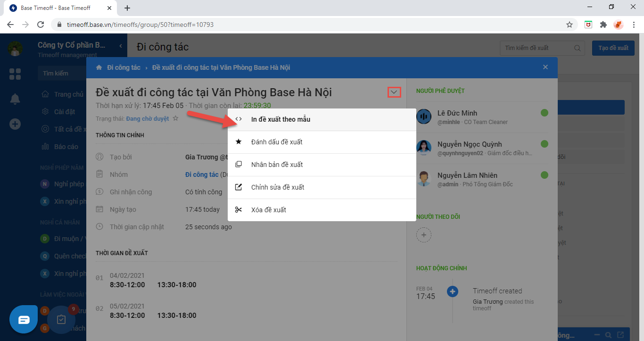The width and height of the screenshot is (644, 341).
Task: Click the star icon beside Đánh dấu đề xuất
Action: point(239,141)
